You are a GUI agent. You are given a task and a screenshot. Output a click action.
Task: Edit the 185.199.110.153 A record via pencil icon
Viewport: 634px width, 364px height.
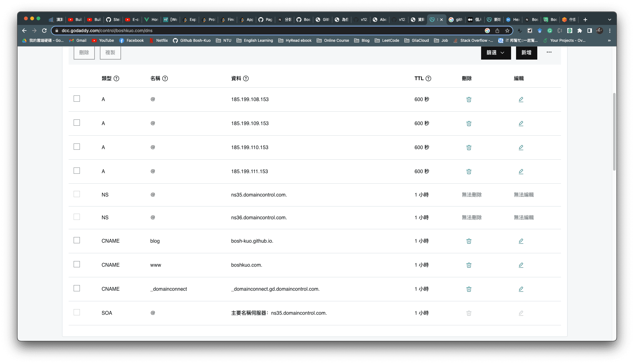[521, 148]
